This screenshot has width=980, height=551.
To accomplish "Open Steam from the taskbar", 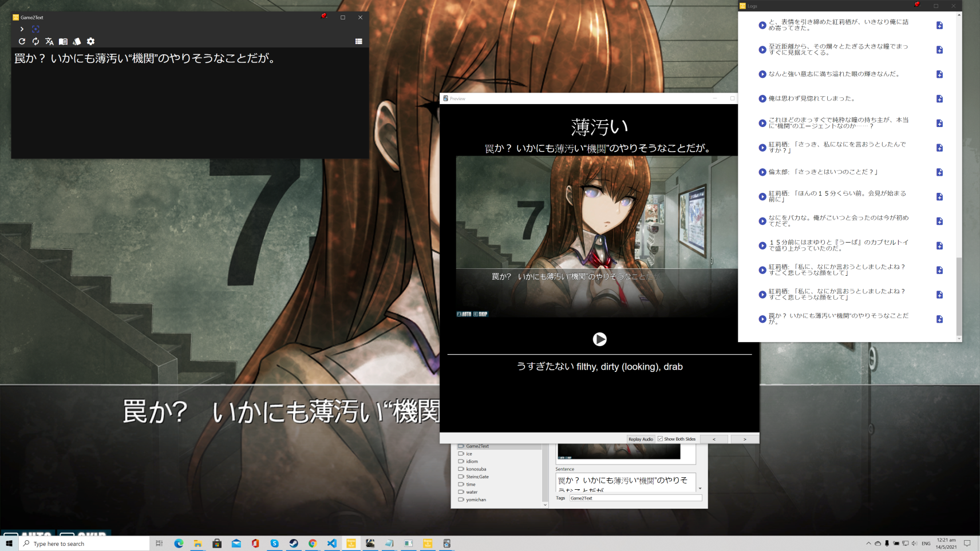I will tap(294, 543).
